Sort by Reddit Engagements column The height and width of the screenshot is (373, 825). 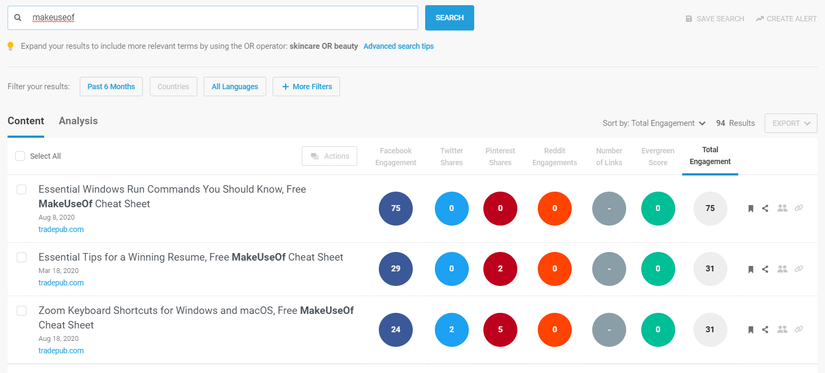[x=555, y=157]
